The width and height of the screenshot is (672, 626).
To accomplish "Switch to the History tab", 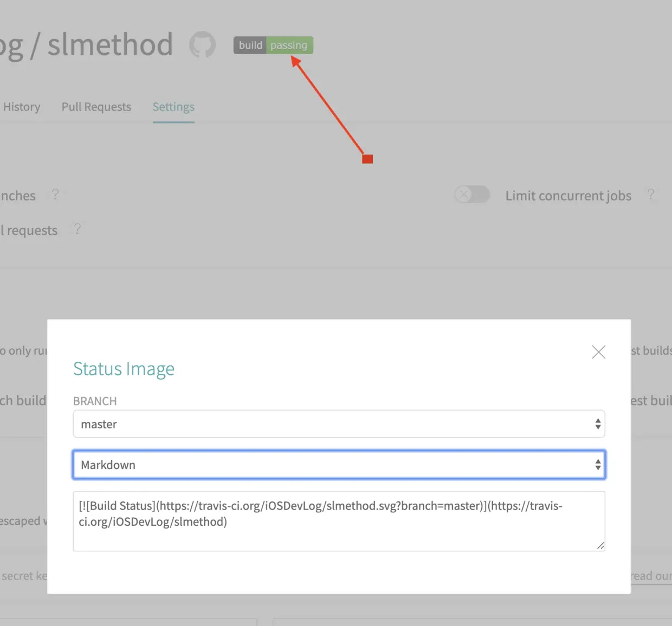I will (21, 107).
